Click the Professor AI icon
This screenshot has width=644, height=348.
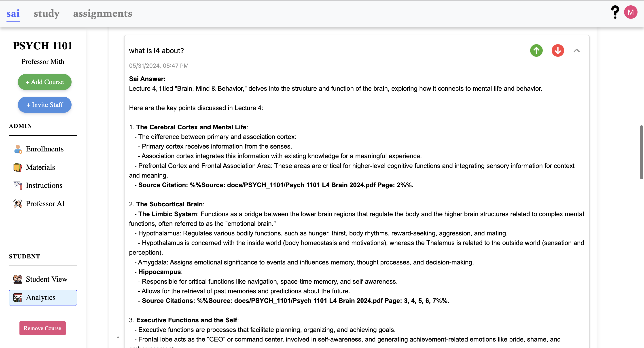[18, 204]
